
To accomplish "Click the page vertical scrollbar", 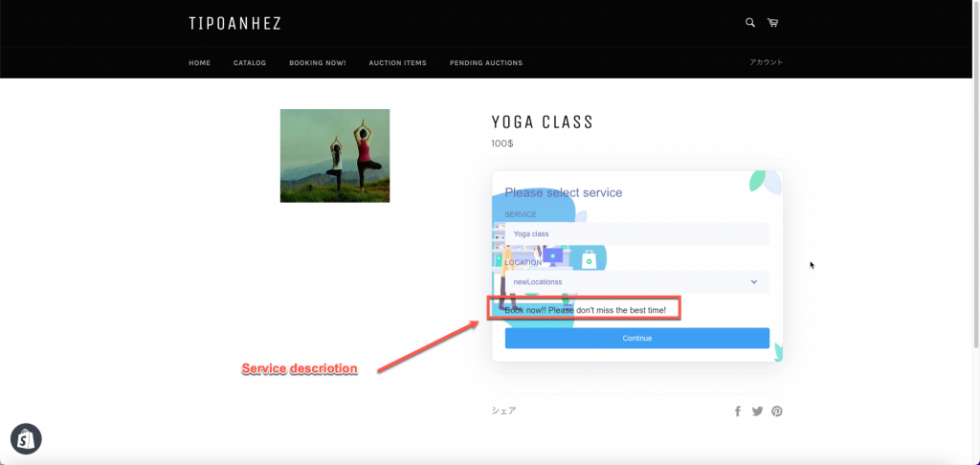I will (x=976, y=174).
